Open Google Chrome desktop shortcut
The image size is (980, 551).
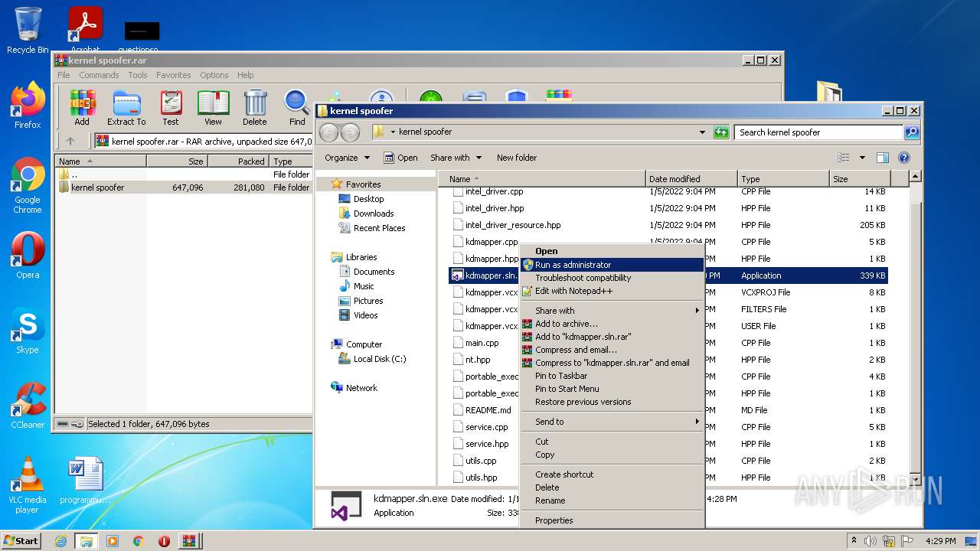(28, 185)
